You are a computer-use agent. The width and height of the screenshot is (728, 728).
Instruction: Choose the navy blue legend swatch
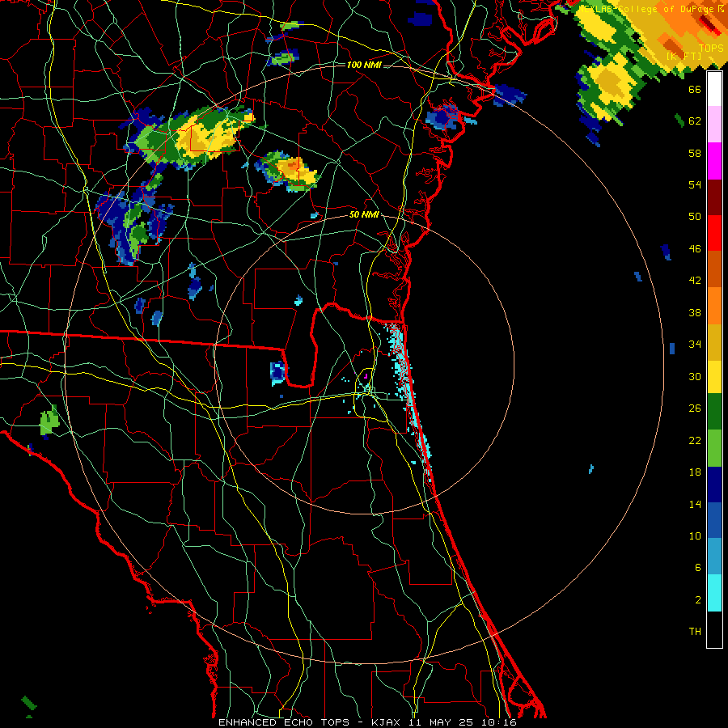pos(714,485)
